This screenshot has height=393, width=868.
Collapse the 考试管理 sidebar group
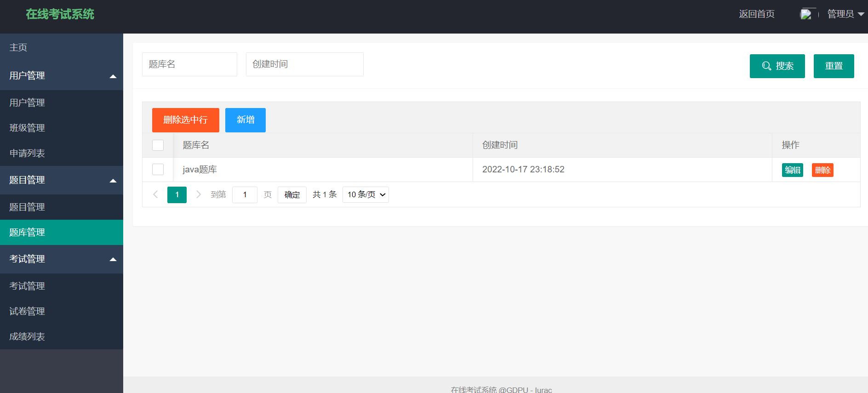tap(62, 259)
